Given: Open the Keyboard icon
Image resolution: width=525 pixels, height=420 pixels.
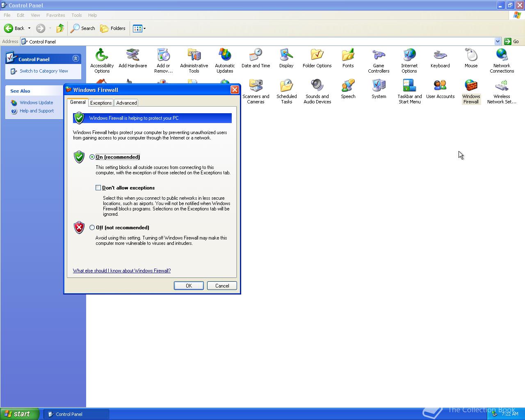Looking at the screenshot, I should pos(440,58).
